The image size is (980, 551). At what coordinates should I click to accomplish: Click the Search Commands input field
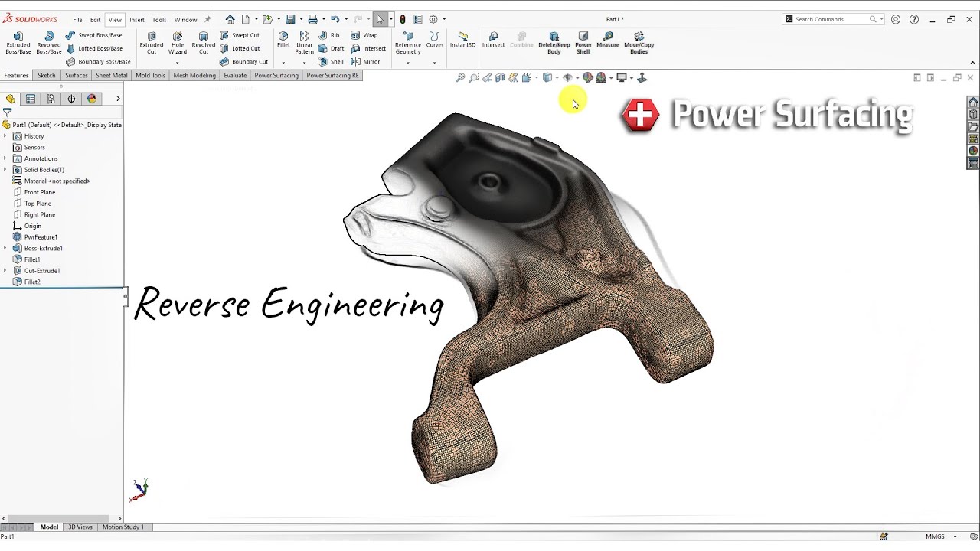(831, 19)
